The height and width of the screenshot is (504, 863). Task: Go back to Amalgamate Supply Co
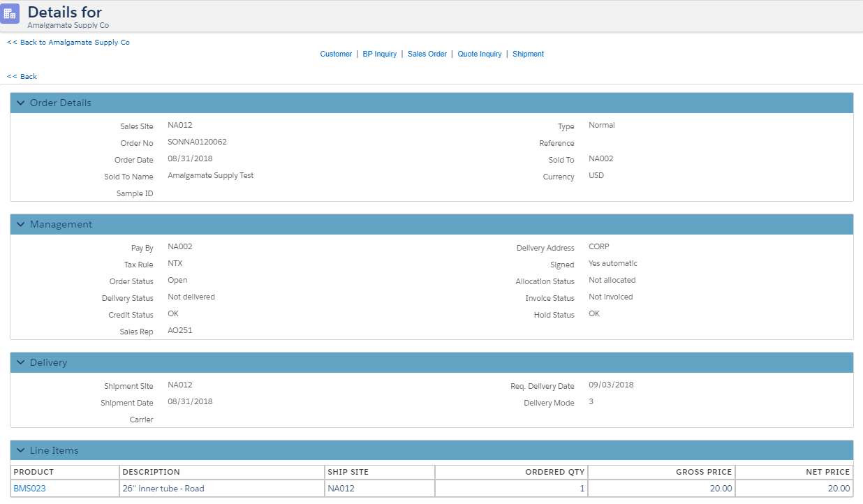click(68, 43)
